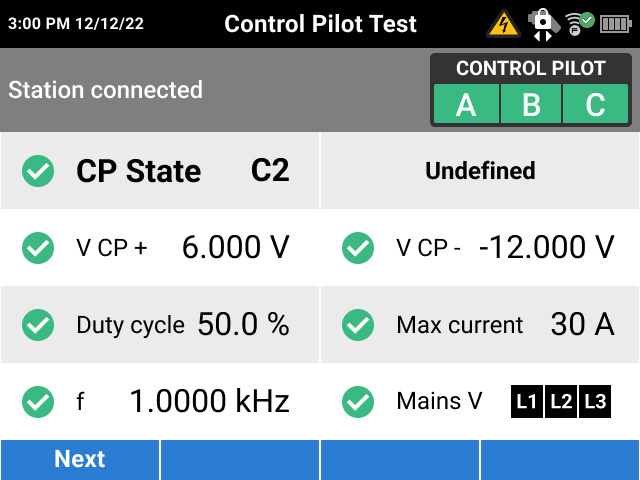
Task: Select Control Pilot state B
Action: point(531,104)
